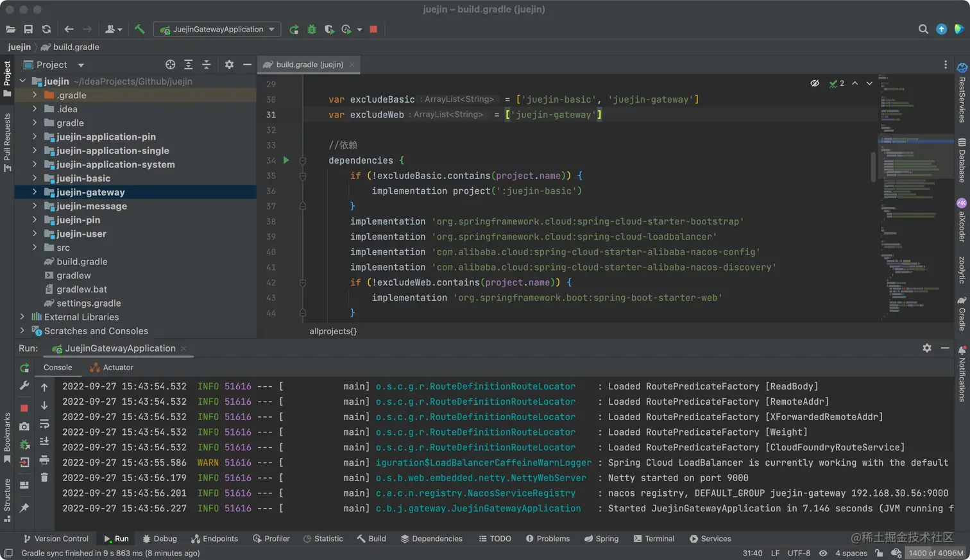
Task: Expand all in the Project panel
Action: tap(188, 65)
